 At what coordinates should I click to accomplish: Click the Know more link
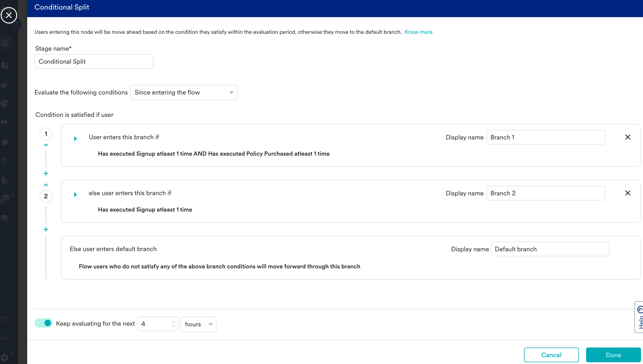[418, 32]
